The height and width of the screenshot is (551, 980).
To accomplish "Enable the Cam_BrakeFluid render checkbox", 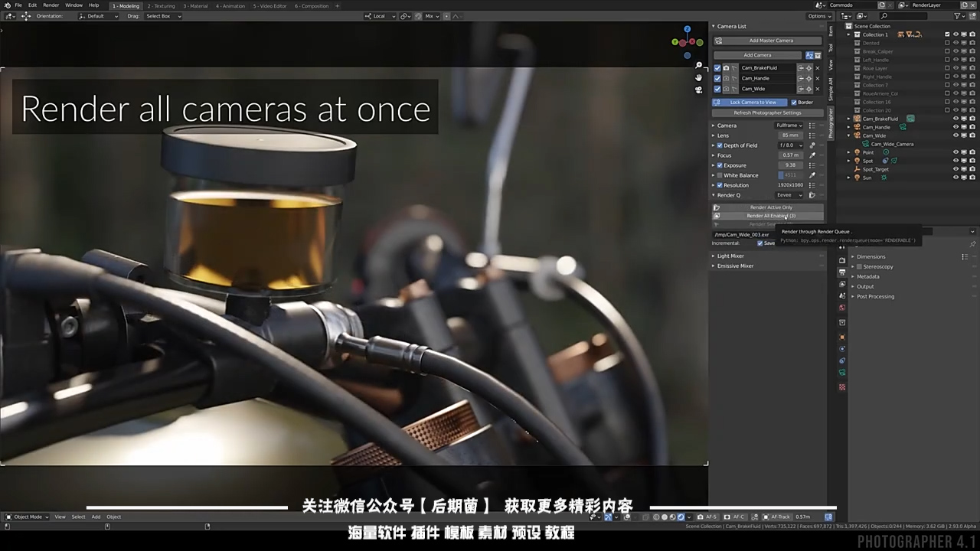I will tap(717, 68).
